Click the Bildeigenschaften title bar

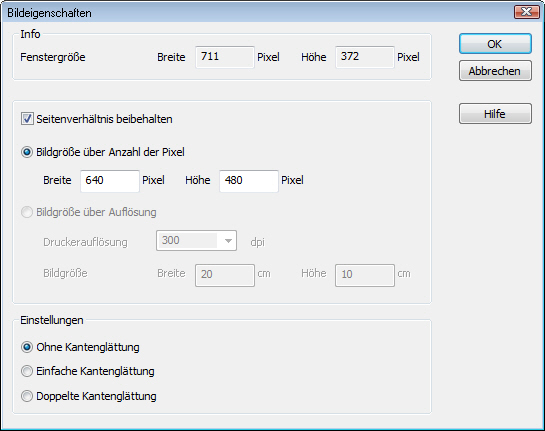click(x=257, y=13)
